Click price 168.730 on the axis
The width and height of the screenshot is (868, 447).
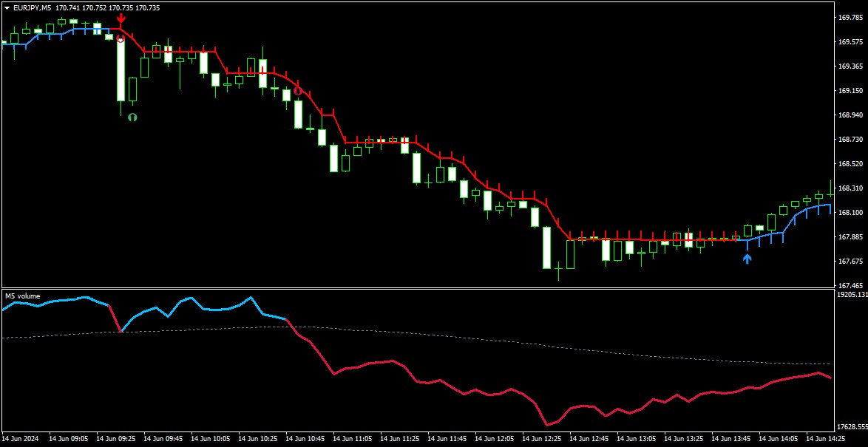coord(851,139)
